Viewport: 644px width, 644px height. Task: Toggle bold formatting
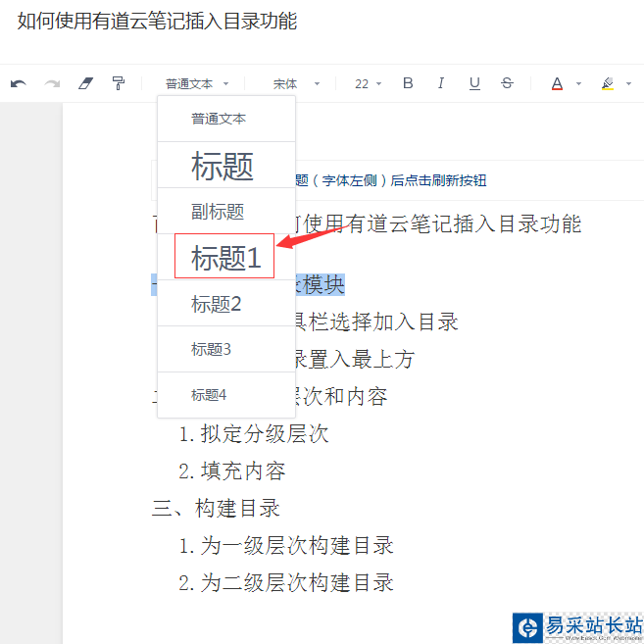408,83
